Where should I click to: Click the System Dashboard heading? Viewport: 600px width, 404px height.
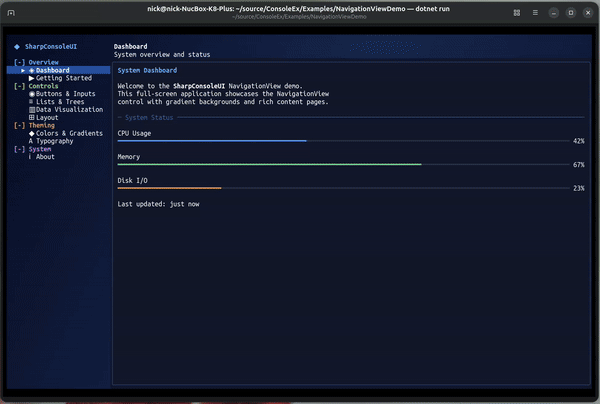(x=147, y=70)
